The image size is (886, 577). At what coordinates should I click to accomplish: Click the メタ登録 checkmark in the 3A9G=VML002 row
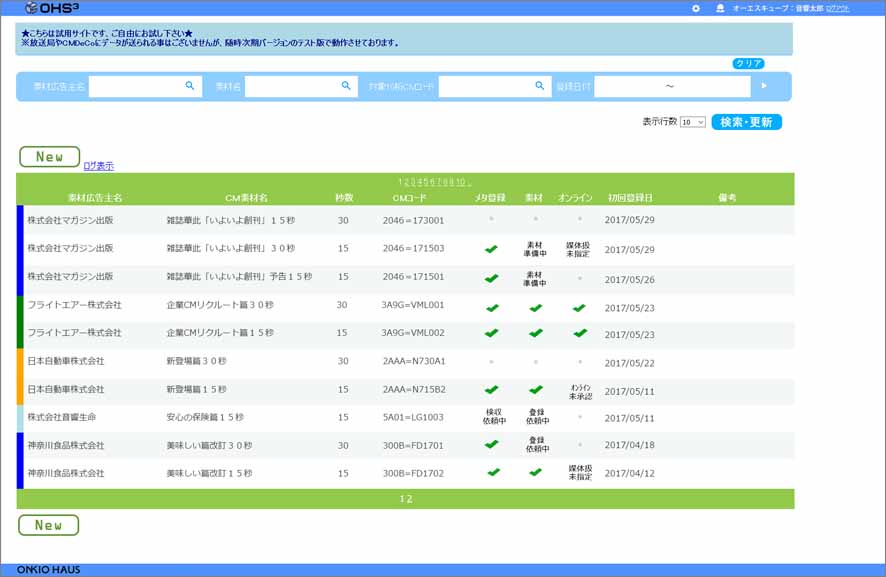pos(492,333)
